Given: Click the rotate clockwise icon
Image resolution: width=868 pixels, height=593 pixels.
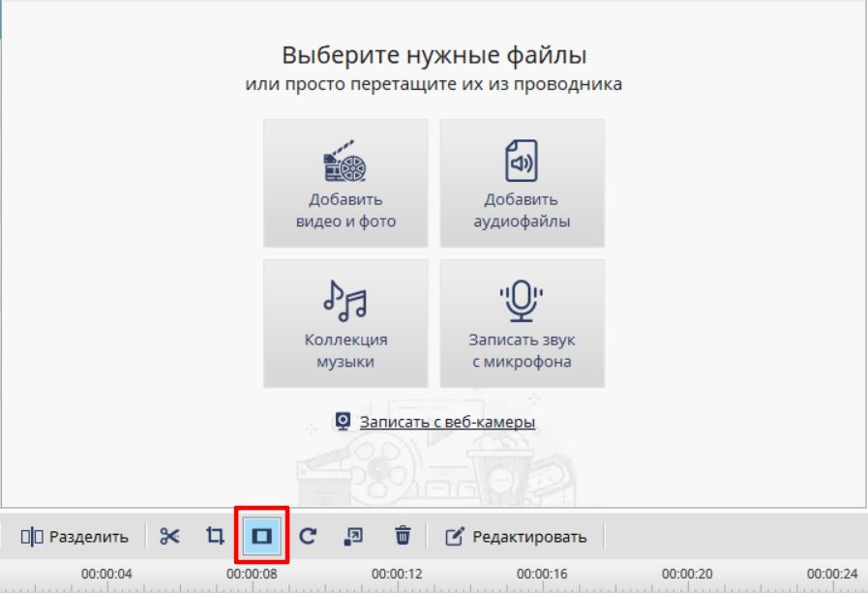Looking at the screenshot, I should coord(308,536).
